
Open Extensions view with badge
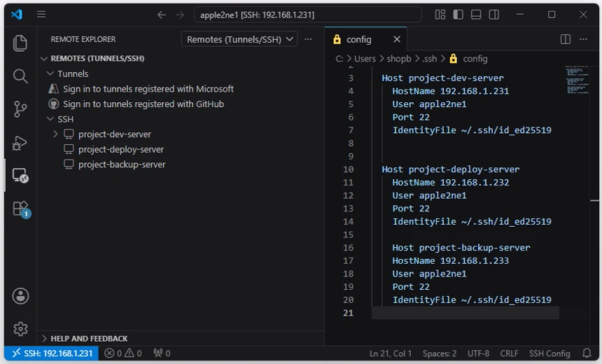tap(21, 209)
